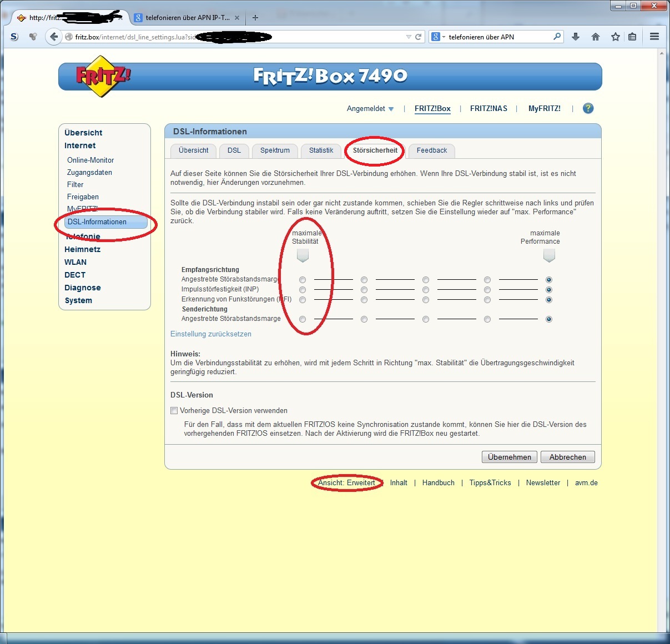Select middle step for Impulsstörfestigkeit (INP)
Viewport: 670px width, 644px height.
pyautogui.click(x=426, y=290)
